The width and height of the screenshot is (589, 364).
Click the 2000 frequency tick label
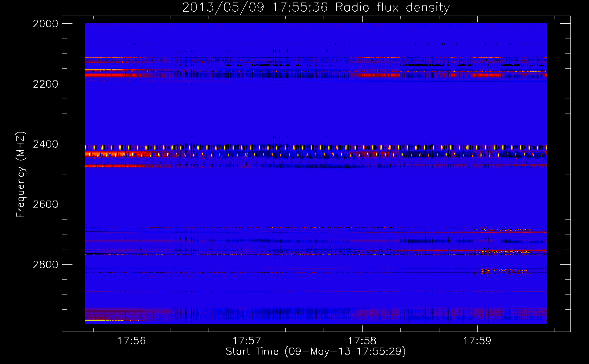tap(46, 24)
